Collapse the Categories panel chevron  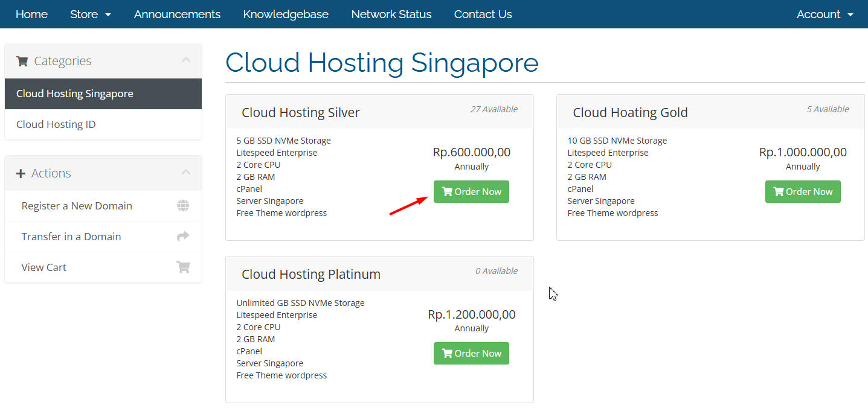coord(186,60)
